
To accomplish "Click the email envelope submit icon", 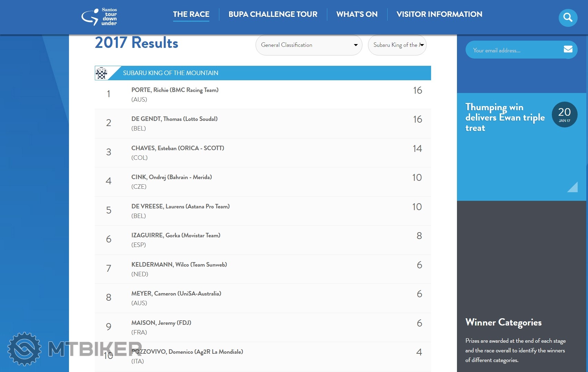I will [x=568, y=50].
